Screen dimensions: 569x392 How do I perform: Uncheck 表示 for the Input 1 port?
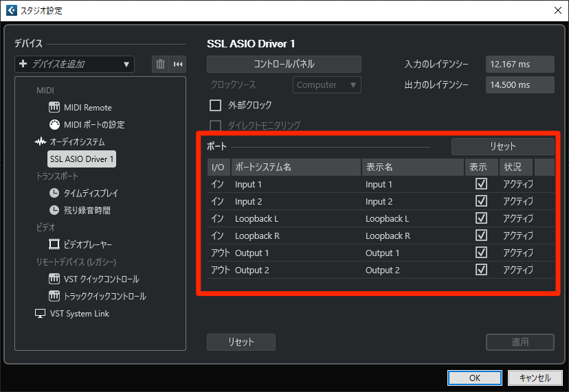[x=481, y=184]
